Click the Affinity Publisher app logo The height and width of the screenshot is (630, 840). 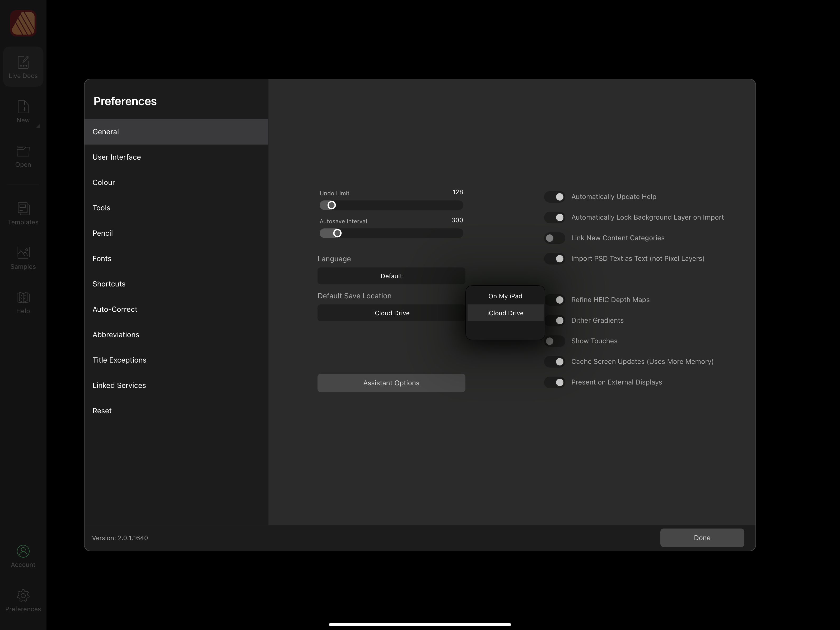[23, 23]
